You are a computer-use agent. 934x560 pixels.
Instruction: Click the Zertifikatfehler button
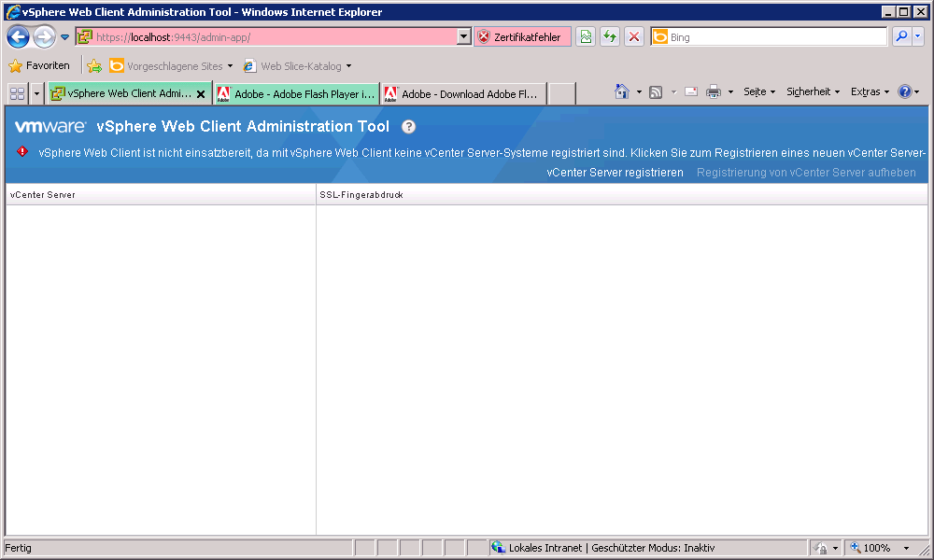coord(521,37)
